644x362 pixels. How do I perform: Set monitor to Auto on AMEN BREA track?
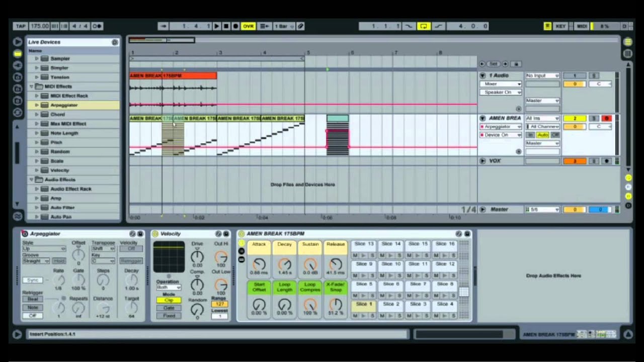click(x=543, y=135)
